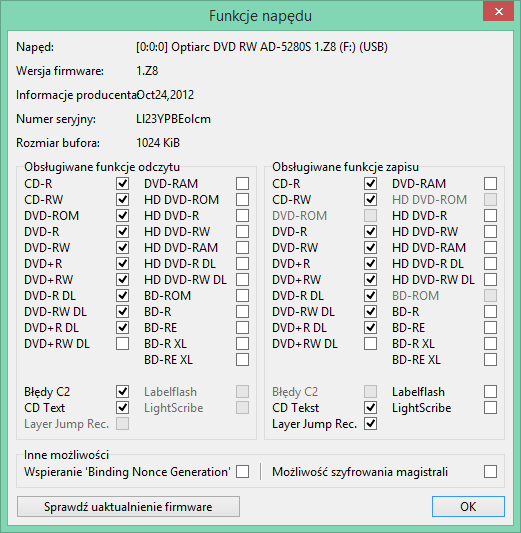Toggle BD-RE XL read checkbox
Viewport: 521px width, 533px height.
click(242, 360)
